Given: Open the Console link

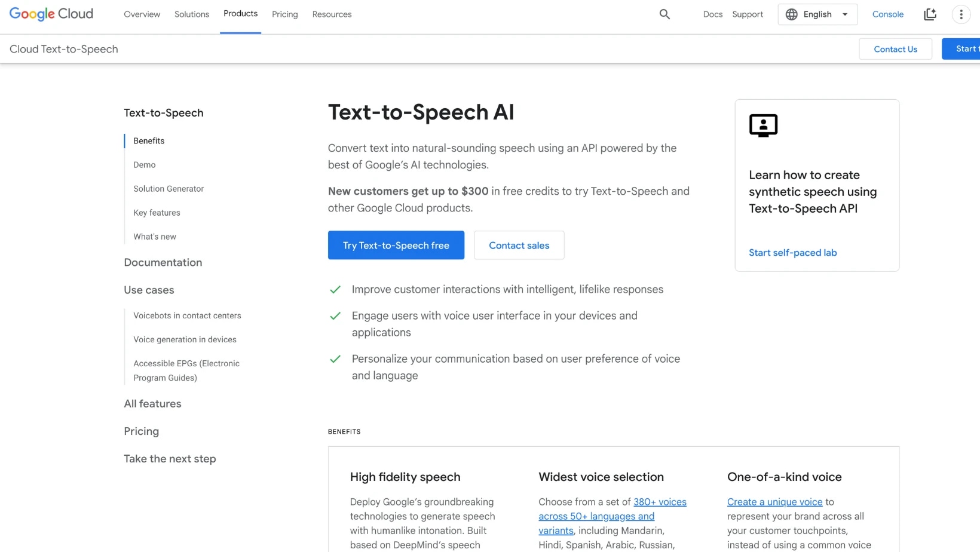Looking at the screenshot, I should pos(888,14).
